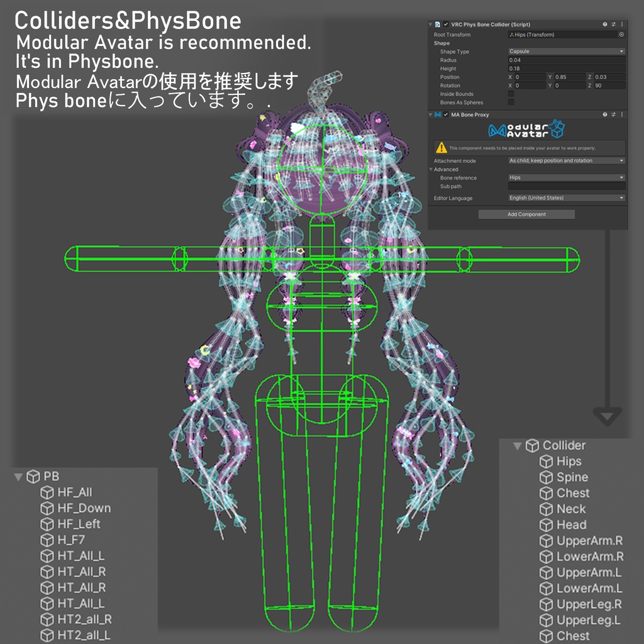Select the PB parent object label
Image resolution: width=644 pixels, height=644 pixels.
pyautogui.click(x=52, y=477)
